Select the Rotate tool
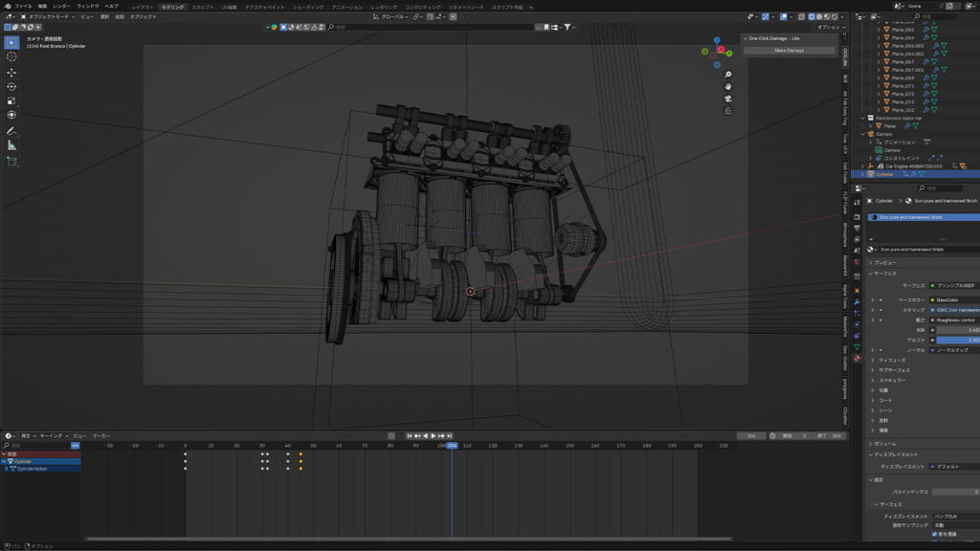 click(11, 87)
